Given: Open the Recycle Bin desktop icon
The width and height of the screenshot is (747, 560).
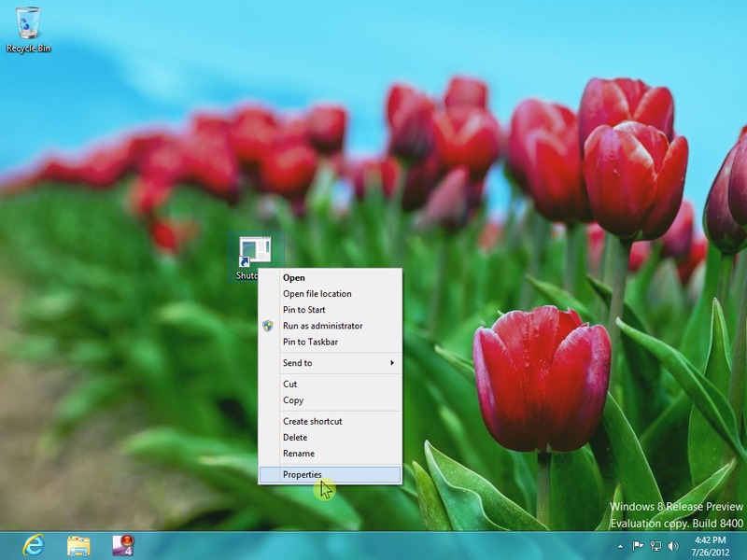Looking at the screenshot, I should pos(28,28).
